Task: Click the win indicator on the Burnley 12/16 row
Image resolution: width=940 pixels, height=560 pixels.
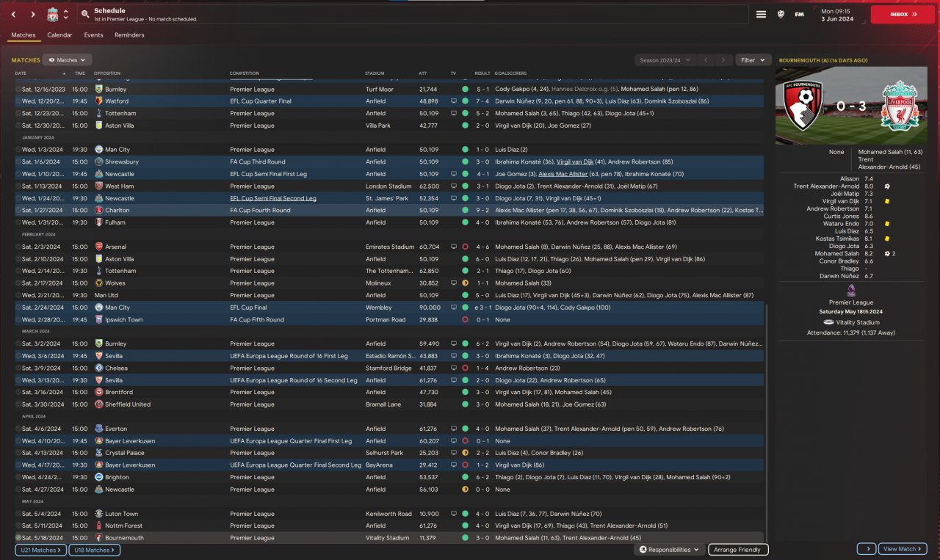Action: tap(465, 89)
